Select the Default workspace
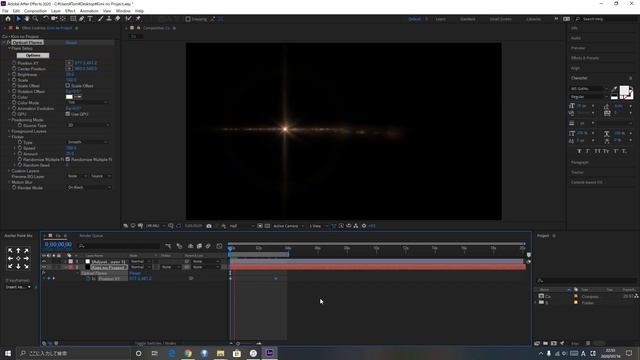Viewport: 640px width, 360px height. click(x=414, y=19)
